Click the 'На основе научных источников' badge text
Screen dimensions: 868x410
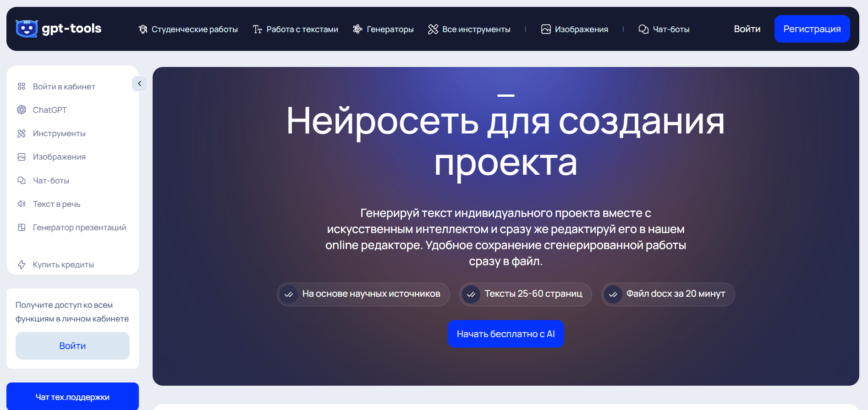[x=371, y=294]
